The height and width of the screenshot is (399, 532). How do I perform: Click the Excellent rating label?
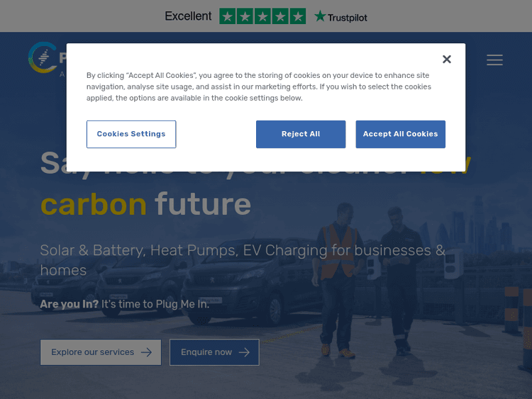pyautogui.click(x=188, y=16)
